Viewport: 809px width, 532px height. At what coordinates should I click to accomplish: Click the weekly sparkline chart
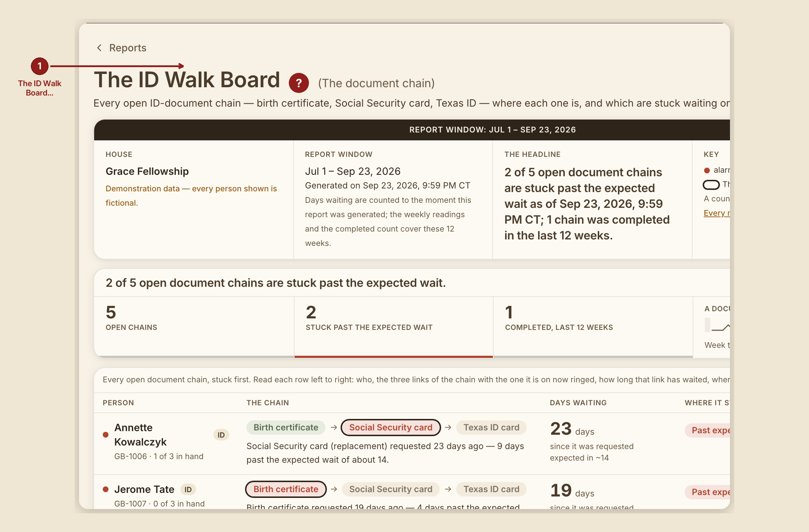(x=717, y=325)
